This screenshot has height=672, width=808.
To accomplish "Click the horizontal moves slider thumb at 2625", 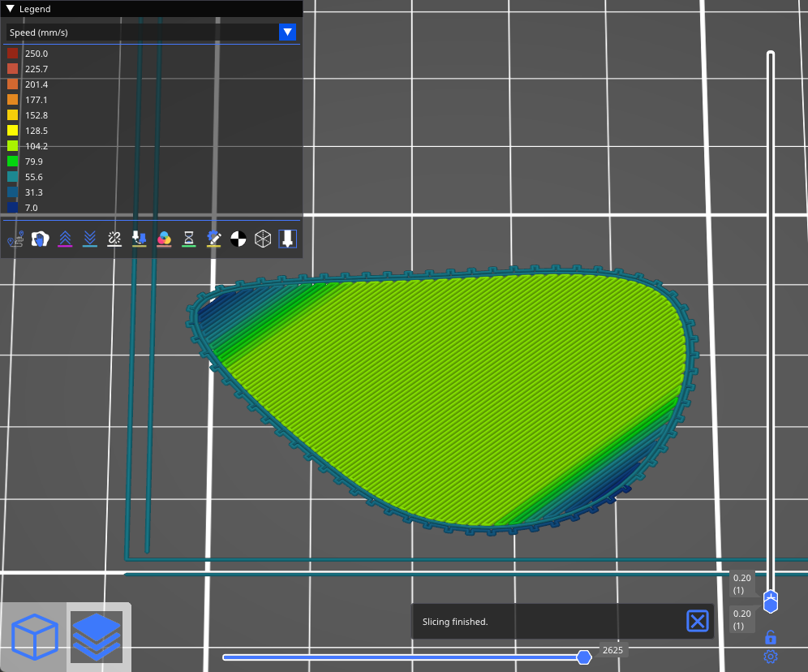I will tap(584, 657).
